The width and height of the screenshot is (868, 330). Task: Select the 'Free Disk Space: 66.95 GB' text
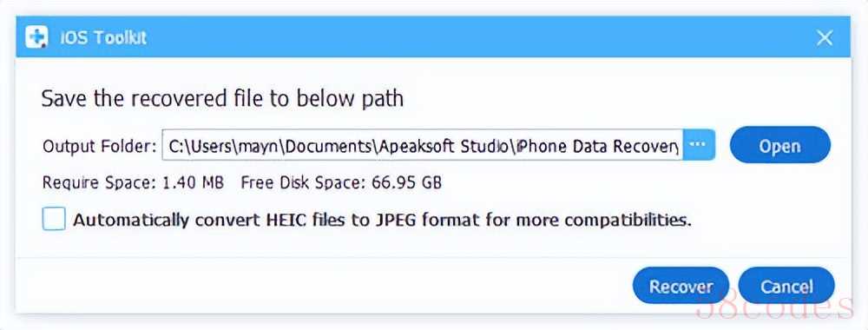point(341,182)
